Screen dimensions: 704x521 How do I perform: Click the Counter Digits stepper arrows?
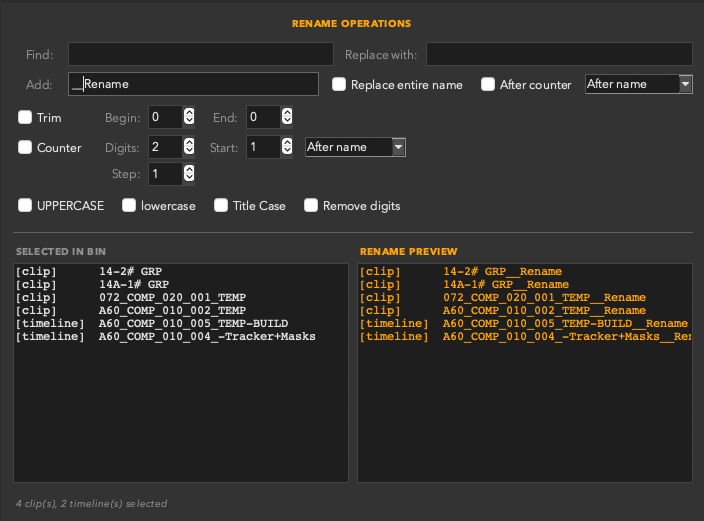(x=189, y=147)
